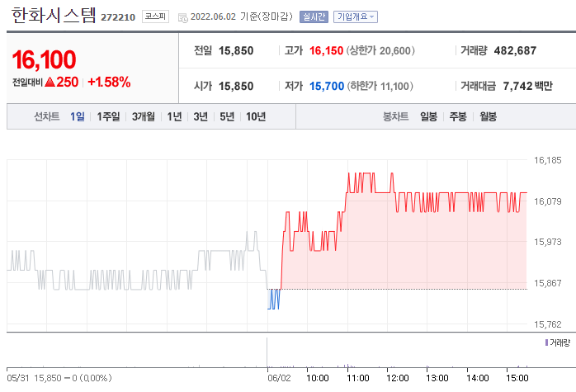Click the 06/02 date axis label
Screen dimensions: 576x392
pyautogui.click(x=279, y=378)
